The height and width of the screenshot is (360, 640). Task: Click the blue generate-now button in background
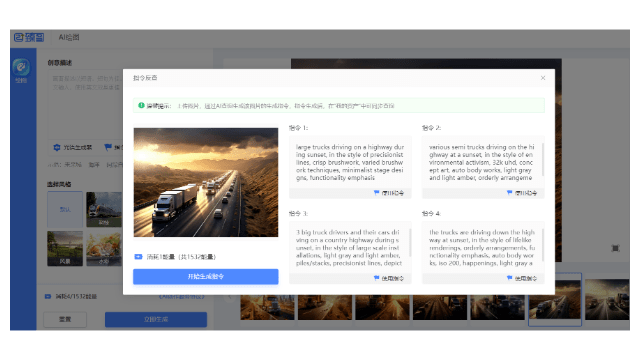click(156, 319)
